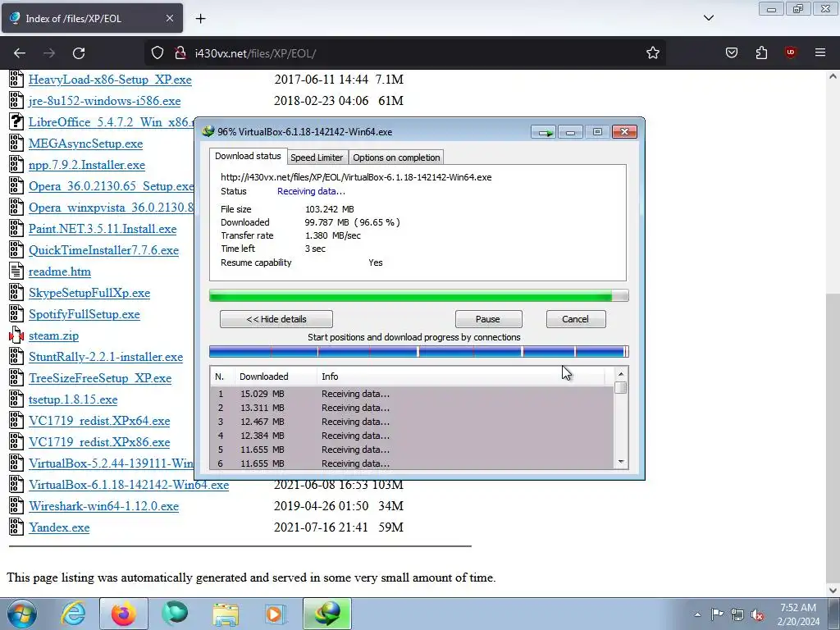Open Windows Explorer folder from taskbar

point(226,614)
